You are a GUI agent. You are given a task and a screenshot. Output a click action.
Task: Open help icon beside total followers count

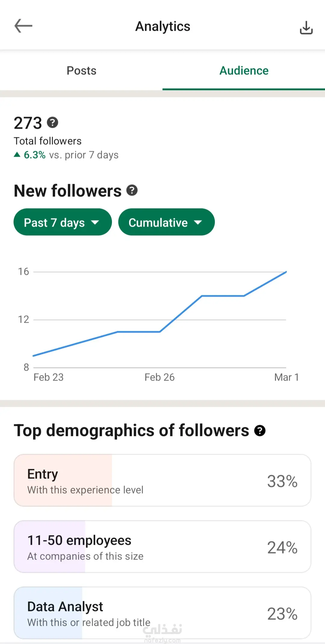click(x=53, y=122)
